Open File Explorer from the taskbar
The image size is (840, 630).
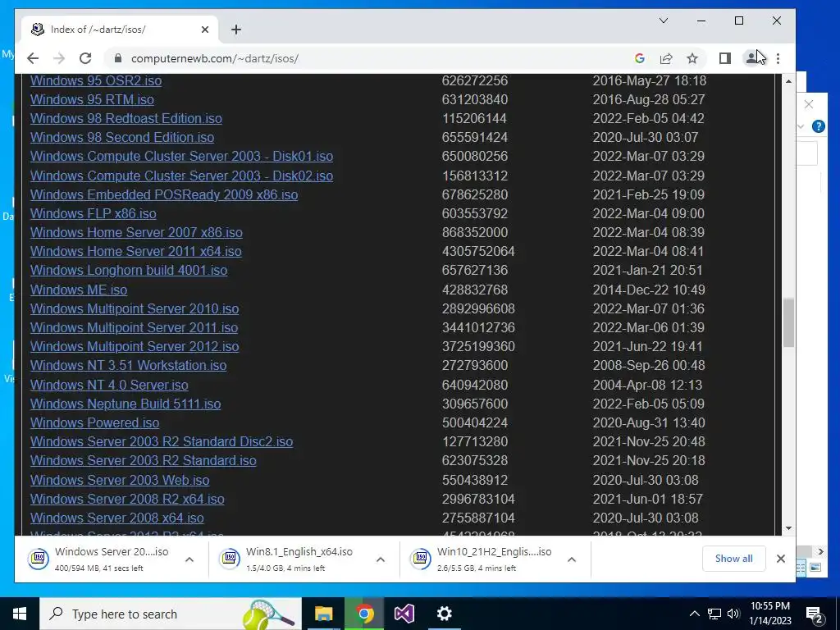pyautogui.click(x=323, y=614)
